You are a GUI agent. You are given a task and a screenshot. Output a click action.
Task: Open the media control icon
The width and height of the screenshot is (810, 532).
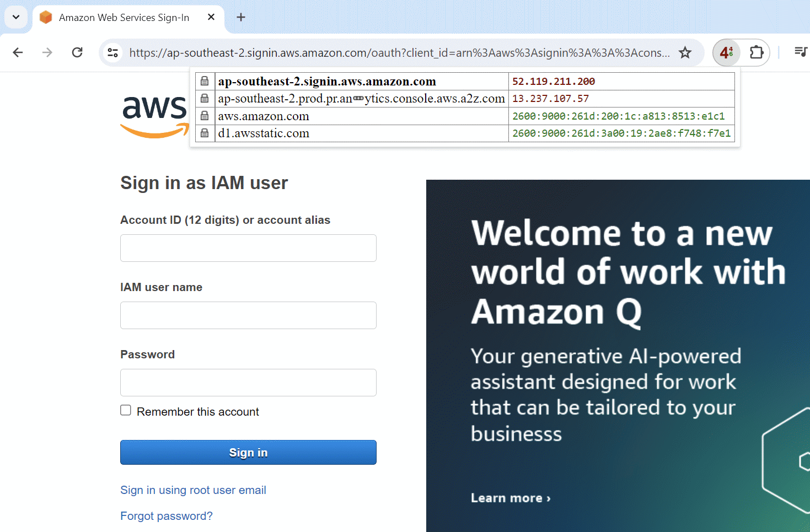pyautogui.click(x=801, y=52)
